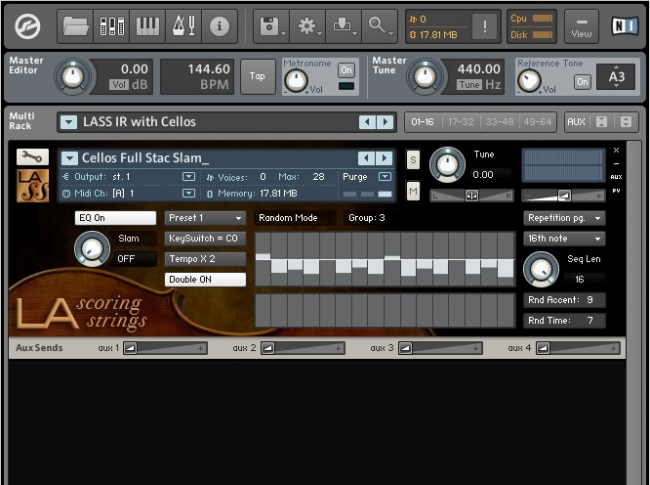Click the info icon in the toolbar

[x=218, y=26]
